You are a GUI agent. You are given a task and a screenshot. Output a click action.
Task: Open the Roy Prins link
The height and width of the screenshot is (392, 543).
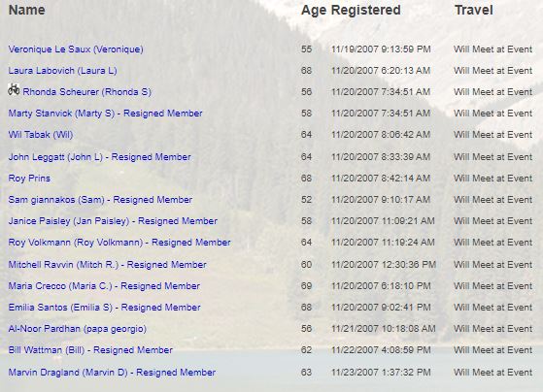pyautogui.click(x=29, y=179)
